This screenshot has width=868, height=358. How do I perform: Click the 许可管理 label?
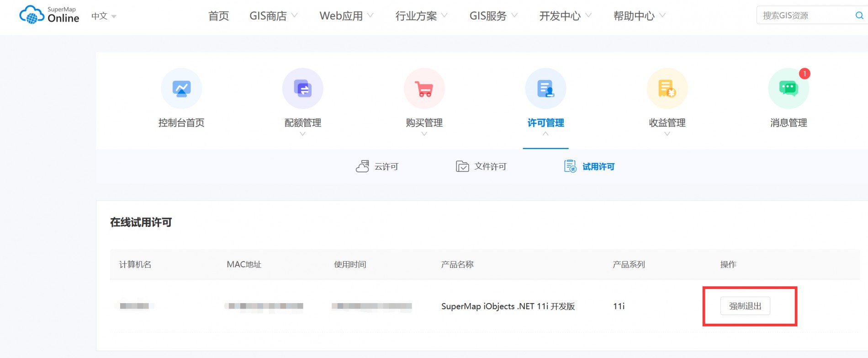[x=545, y=123]
